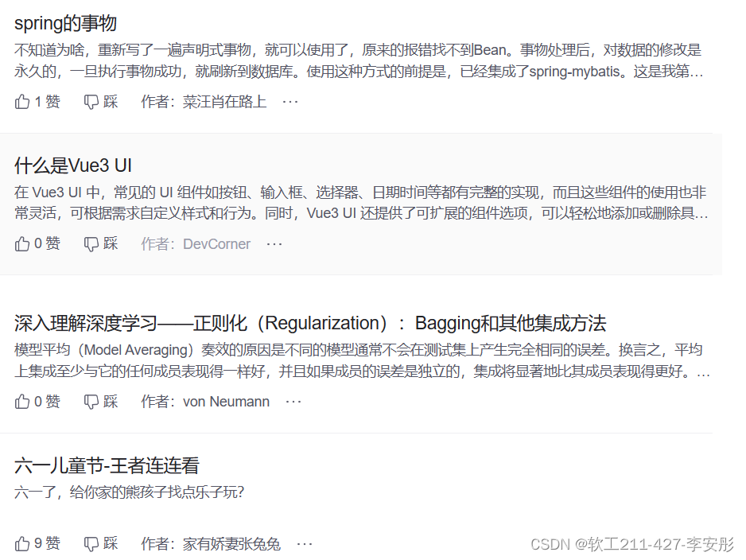Open more options for "什么是Vue3 UI"

coord(274,244)
